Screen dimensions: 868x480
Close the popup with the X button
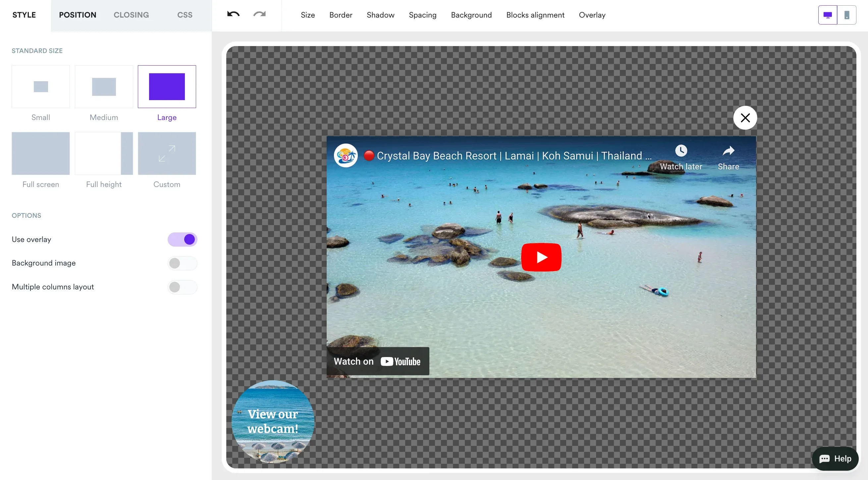pos(745,118)
